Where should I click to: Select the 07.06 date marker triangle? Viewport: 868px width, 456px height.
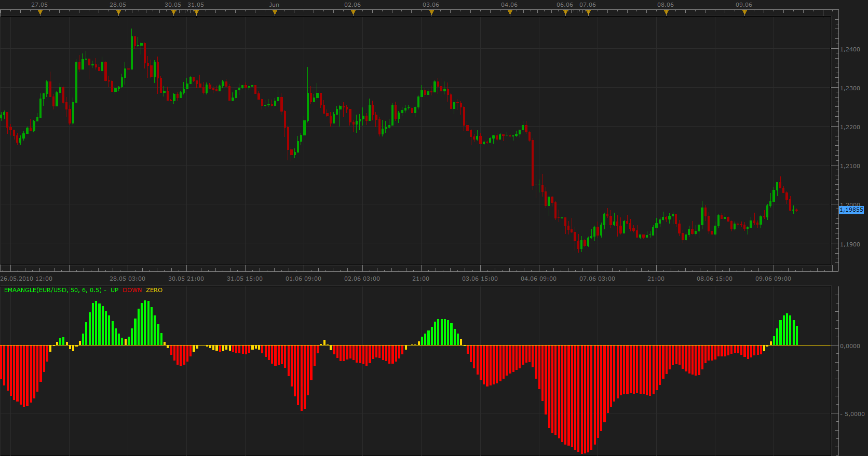588,12
